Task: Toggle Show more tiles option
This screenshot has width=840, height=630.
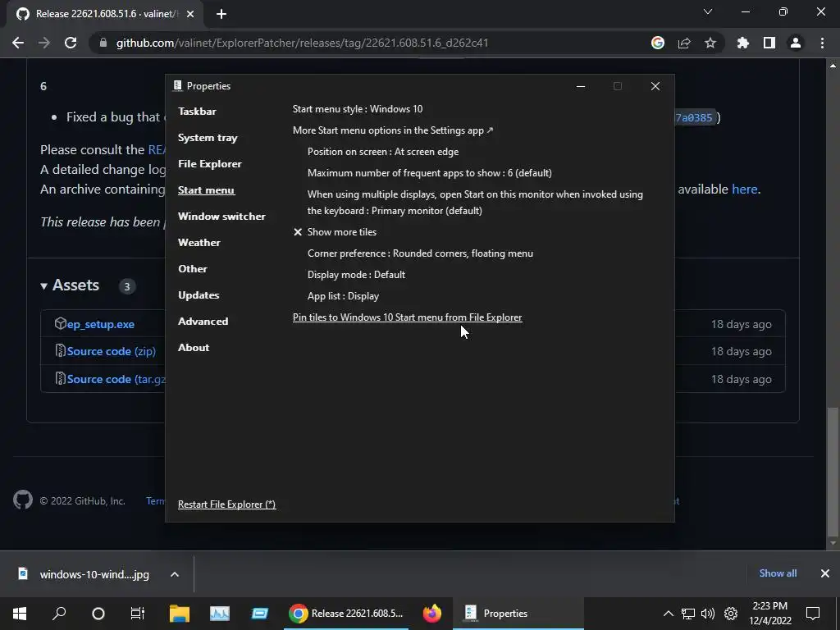Action: [335, 232]
